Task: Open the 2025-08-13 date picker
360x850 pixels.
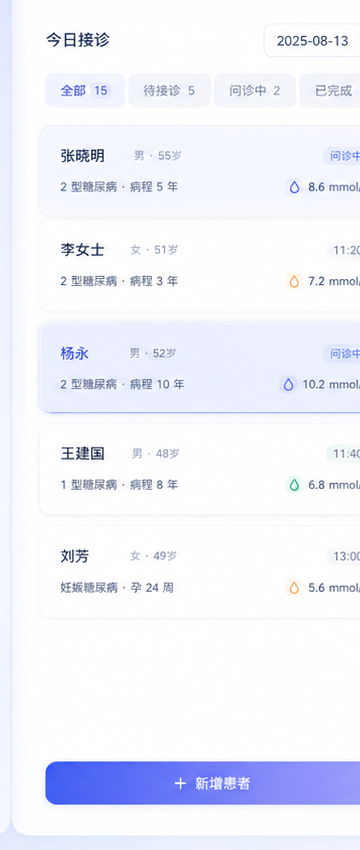Action: 312,41
